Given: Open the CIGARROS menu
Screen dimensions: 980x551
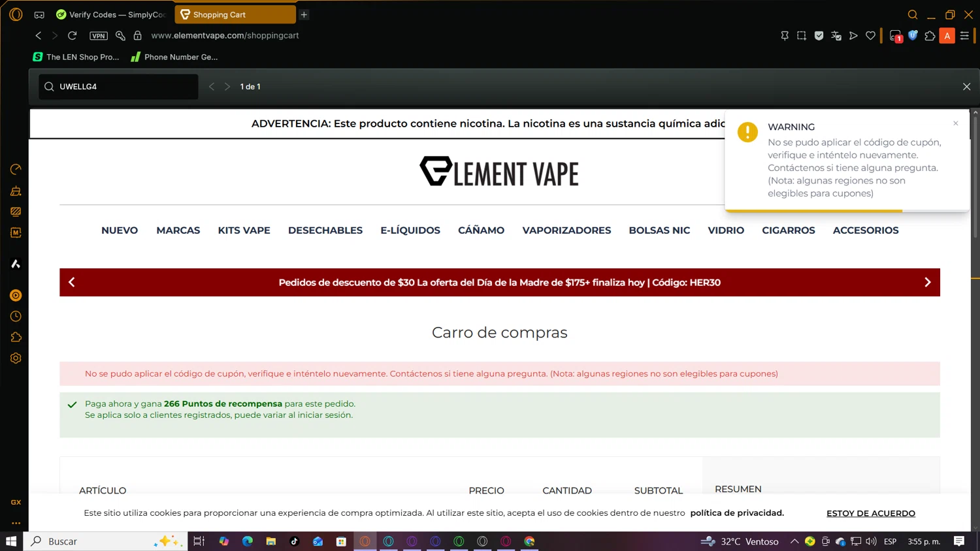Looking at the screenshot, I should pos(789,230).
